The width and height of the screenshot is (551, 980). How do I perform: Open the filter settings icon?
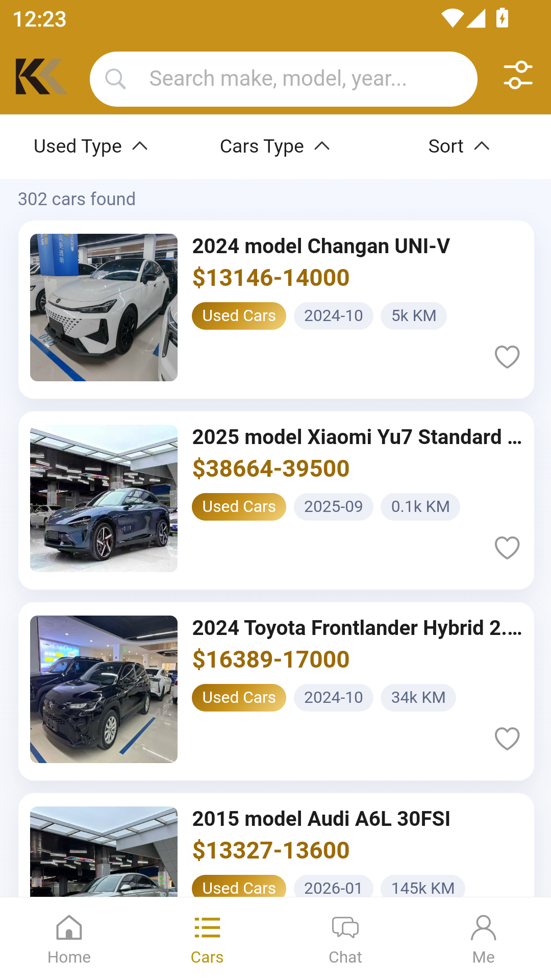pyautogui.click(x=518, y=76)
